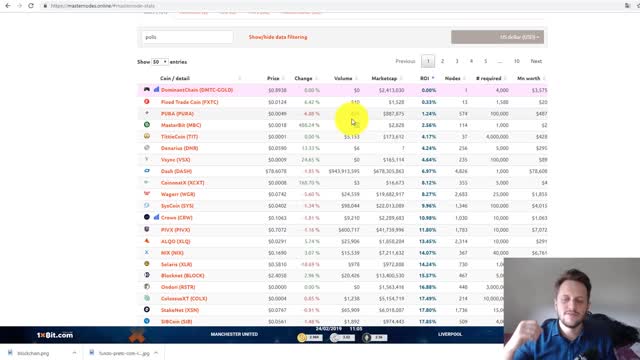Click the Next pagination button
640x360 pixels.
point(536,61)
